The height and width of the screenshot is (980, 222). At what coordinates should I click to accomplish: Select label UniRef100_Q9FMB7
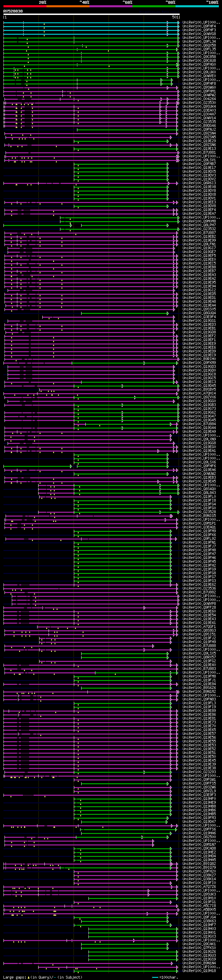pos(199,164)
